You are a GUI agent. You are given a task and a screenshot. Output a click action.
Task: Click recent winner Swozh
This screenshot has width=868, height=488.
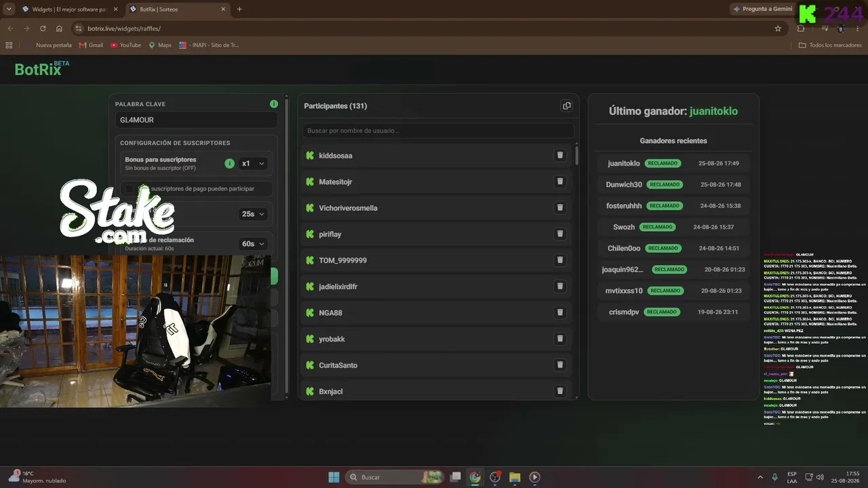coord(624,227)
